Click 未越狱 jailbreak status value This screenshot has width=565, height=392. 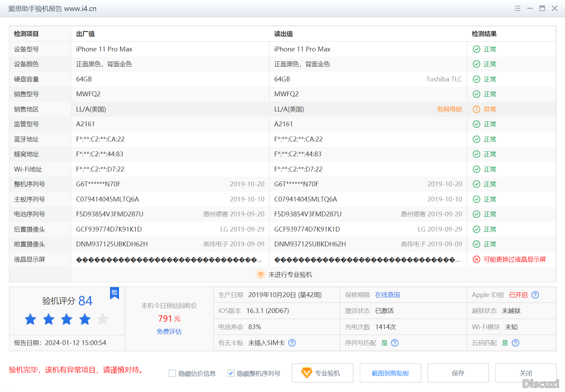point(511,311)
